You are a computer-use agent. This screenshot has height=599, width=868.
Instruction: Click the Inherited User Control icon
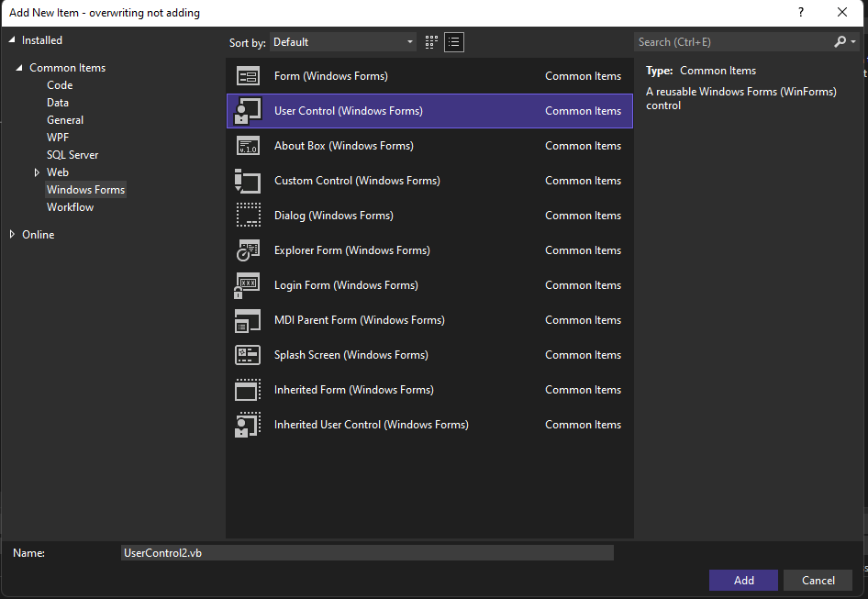tap(248, 424)
